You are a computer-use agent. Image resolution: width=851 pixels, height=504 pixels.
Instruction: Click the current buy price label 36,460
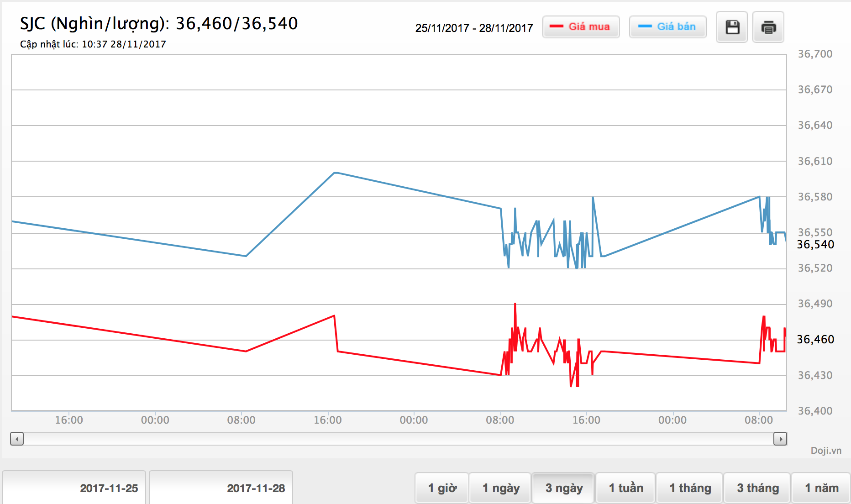pyautogui.click(x=815, y=340)
